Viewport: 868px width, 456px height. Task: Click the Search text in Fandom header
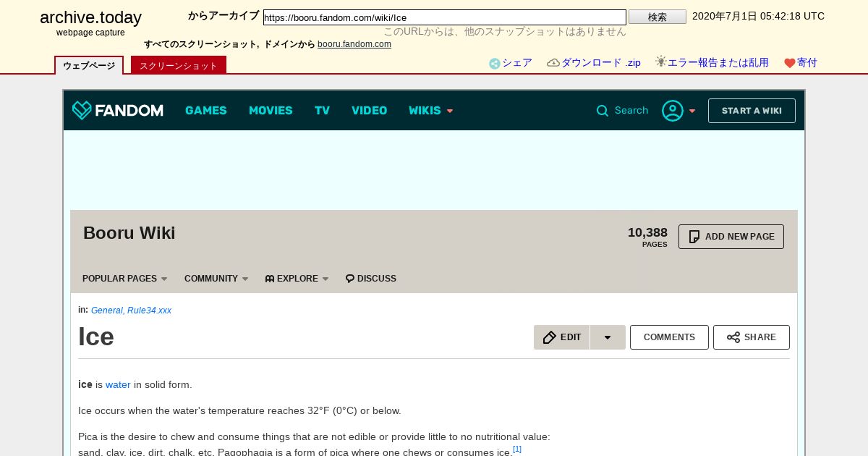(631, 111)
